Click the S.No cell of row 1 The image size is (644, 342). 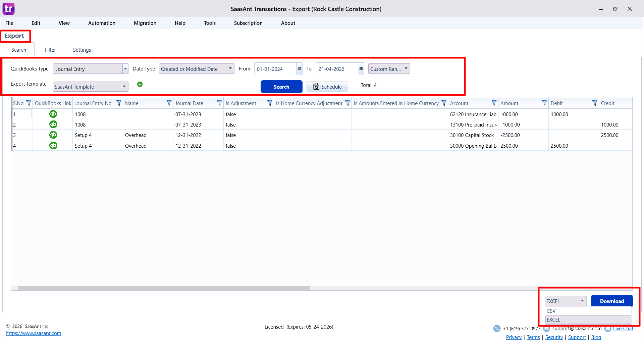[x=22, y=114]
